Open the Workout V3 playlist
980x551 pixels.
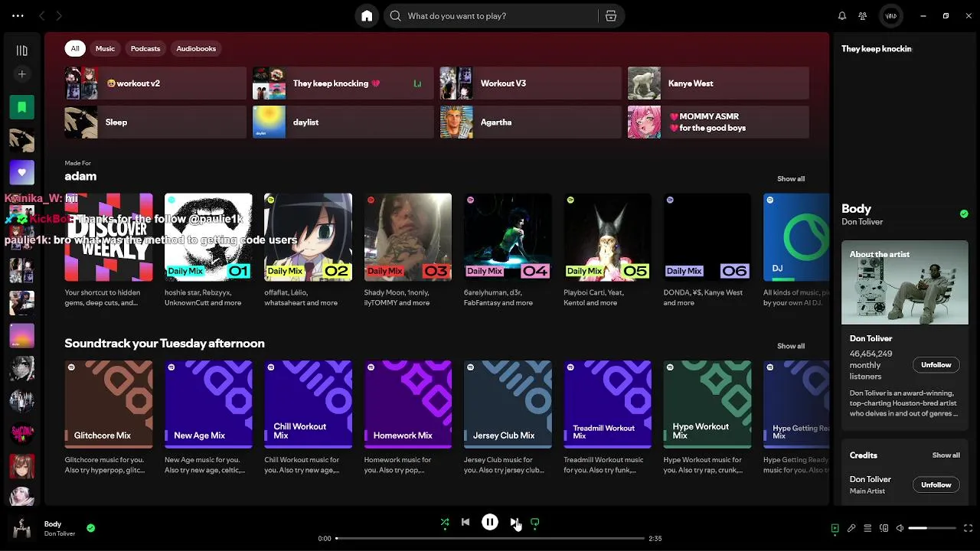(531, 83)
